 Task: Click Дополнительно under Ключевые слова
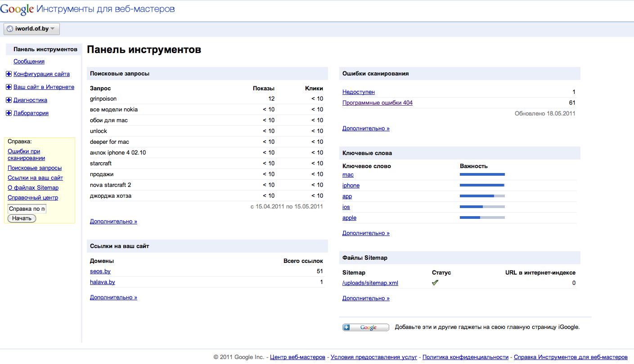tap(366, 233)
